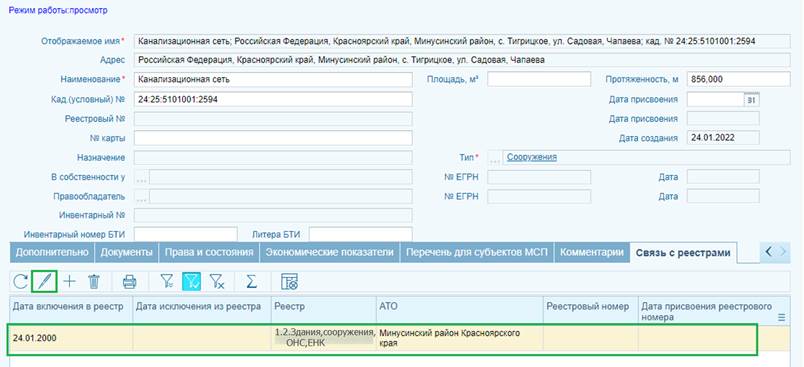Open the table column settings icon
The width and height of the screenshot is (804, 367).
click(x=289, y=281)
